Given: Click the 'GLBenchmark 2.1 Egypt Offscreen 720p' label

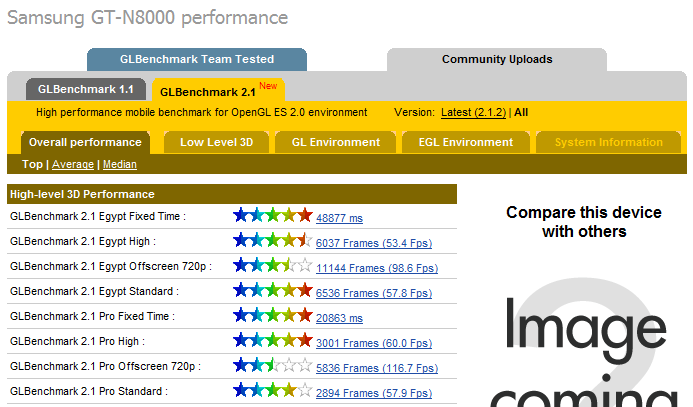Looking at the screenshot, I should click(x=110, y=266).
